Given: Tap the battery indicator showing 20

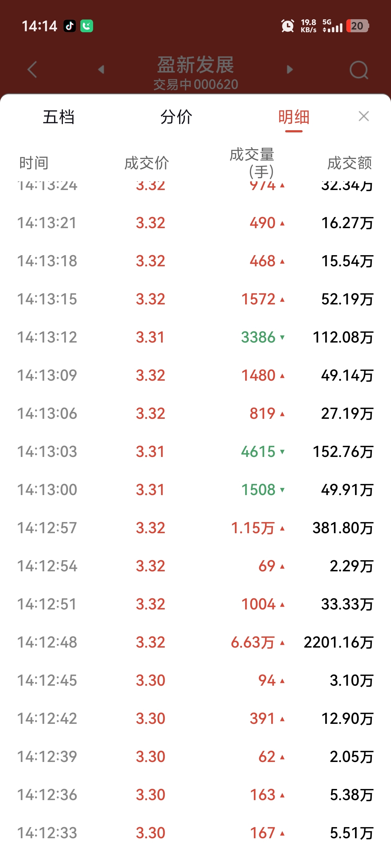Looking at the screenshot, I should click(357, 26).
